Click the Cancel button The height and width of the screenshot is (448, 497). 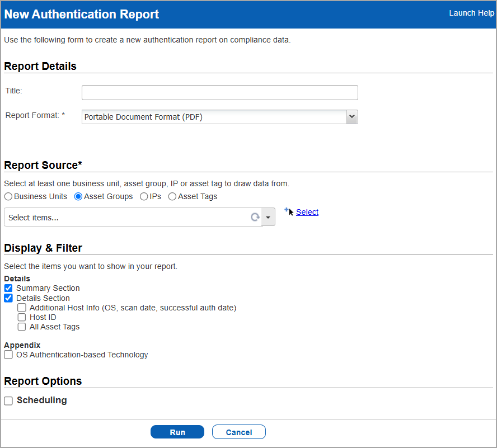click(238, 432)
